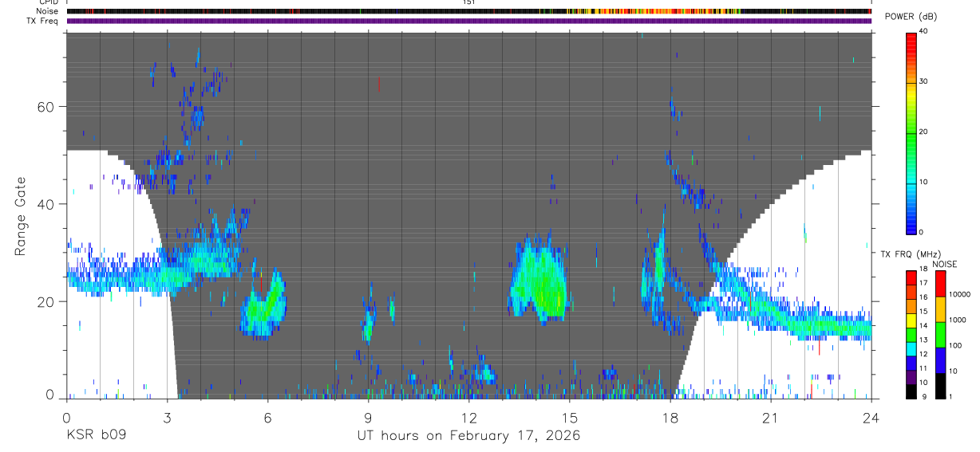Click x-axis tick label '6'
The image size is (980, 452).
click(267, 417)
